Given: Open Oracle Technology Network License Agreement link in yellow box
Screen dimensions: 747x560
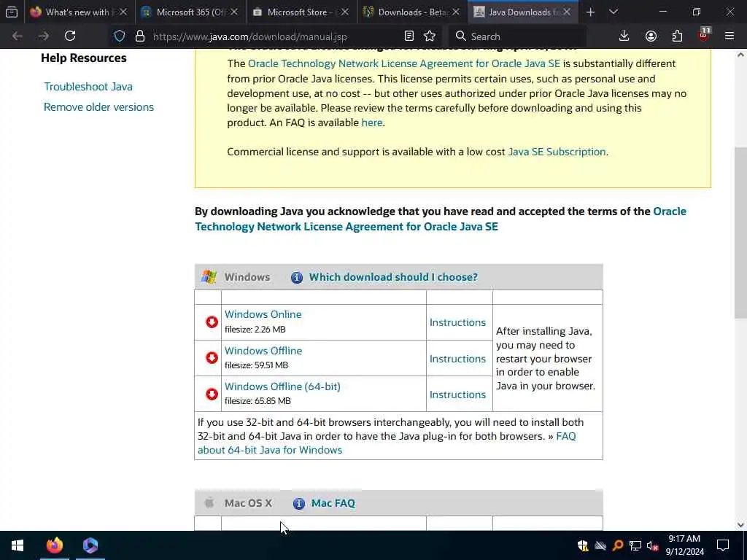Looking at the screenshot, I should 404,64.
